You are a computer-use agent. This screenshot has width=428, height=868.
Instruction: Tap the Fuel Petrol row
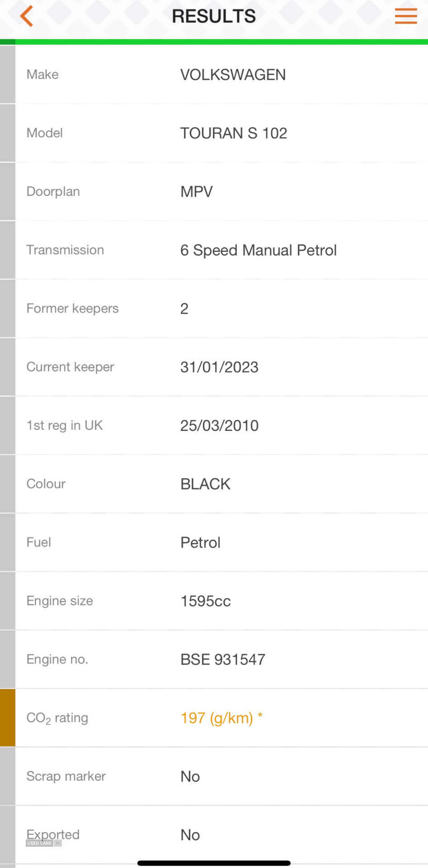point(214,542)
